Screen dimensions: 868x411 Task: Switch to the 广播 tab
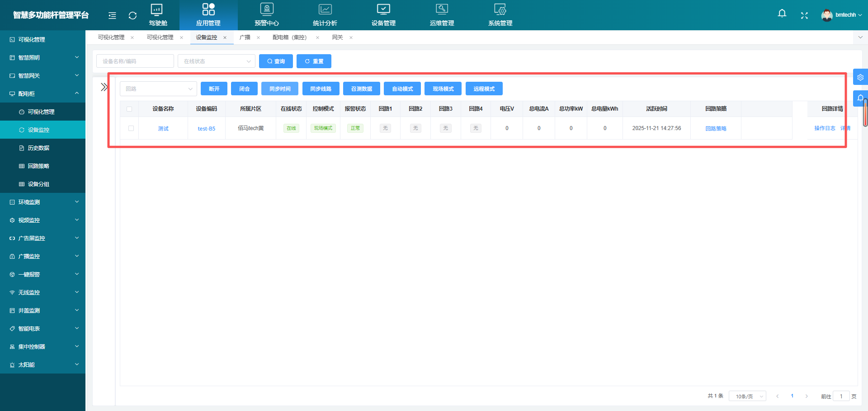coord(245,37)
